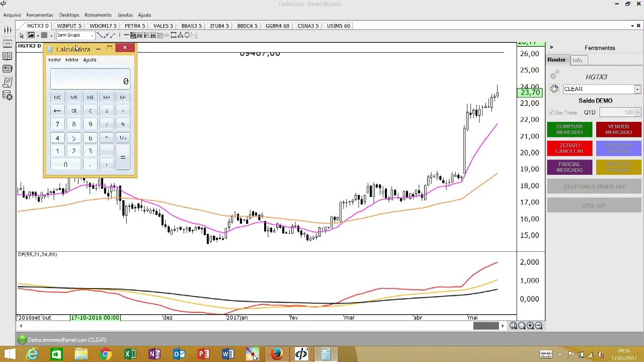The width and height of the screenshot is (644, 362).
Task: Click the CE key in Calculadora
Action: pos(74,111)
